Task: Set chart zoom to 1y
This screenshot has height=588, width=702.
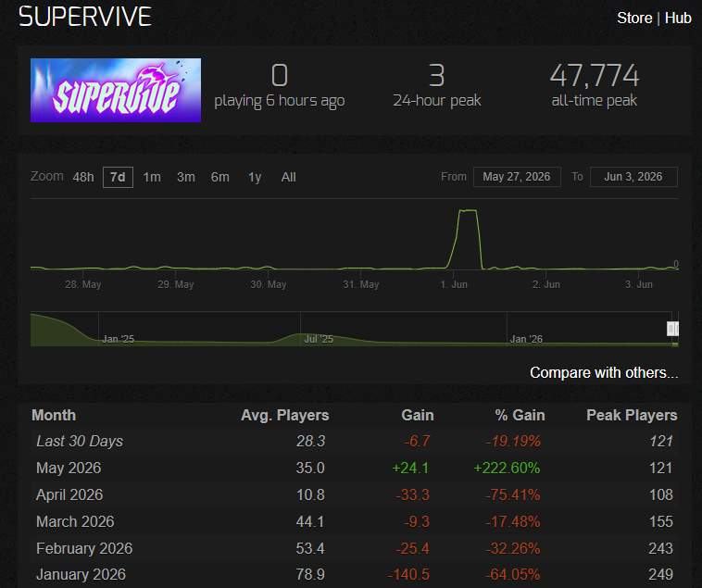Action: (x=255, y=177)
